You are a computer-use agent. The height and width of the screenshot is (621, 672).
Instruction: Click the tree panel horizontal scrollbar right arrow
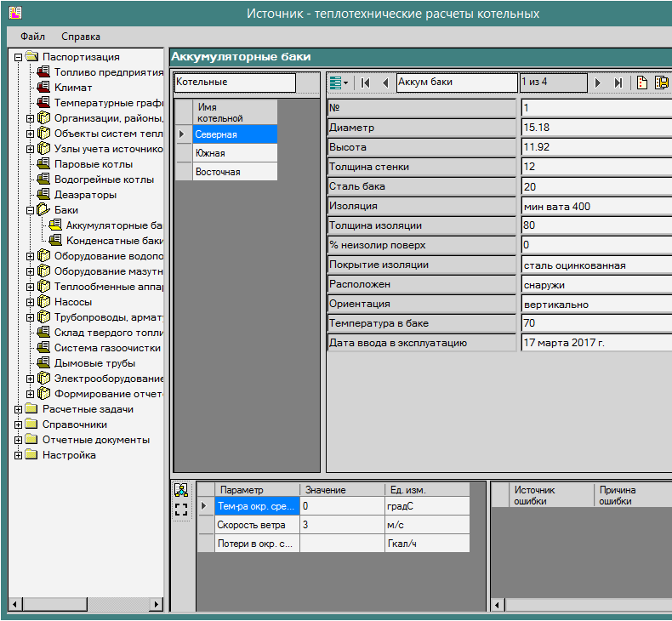click(x=156, y=604)
